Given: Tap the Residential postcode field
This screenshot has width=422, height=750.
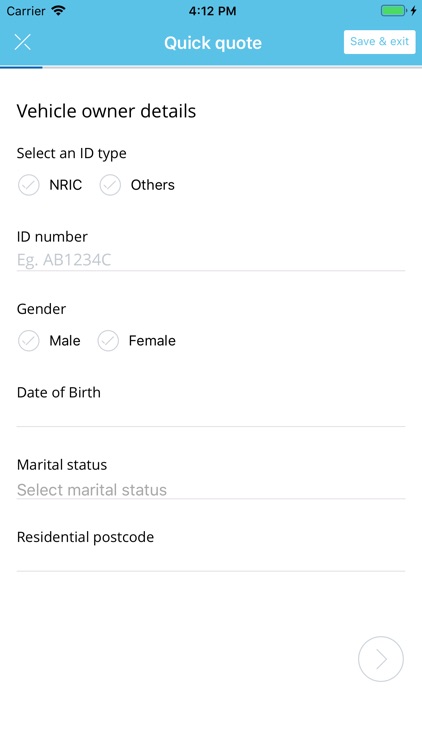Looking at the screenshot, I should pyautogui.click(x=211, y=561).
